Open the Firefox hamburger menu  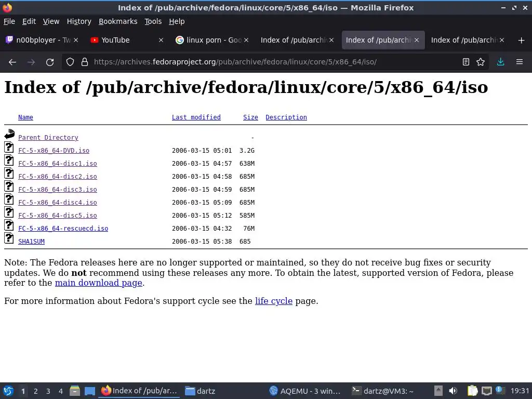click(x=520, y=62)
